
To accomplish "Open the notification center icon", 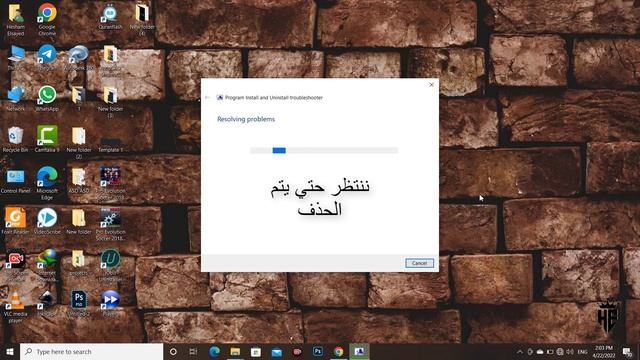I will 627,352.
